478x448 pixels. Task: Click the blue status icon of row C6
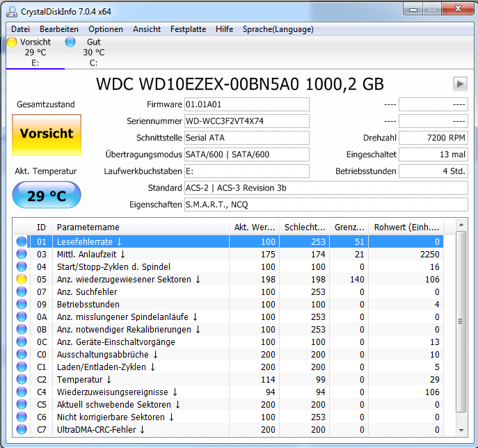point(22,417)
